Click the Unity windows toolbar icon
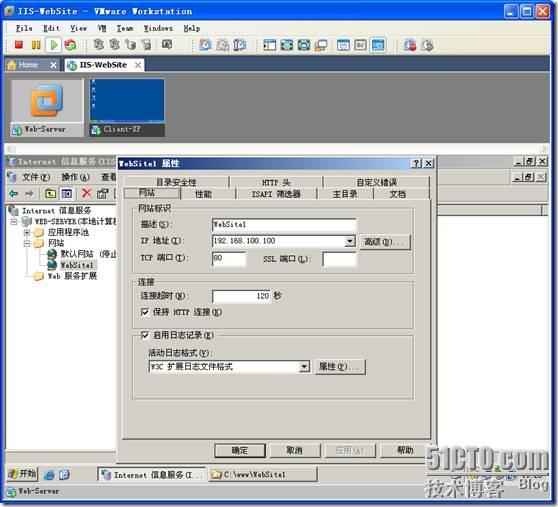Image resolution: width=558 pixels, height=507 pixels. click(x=321, y=45)
